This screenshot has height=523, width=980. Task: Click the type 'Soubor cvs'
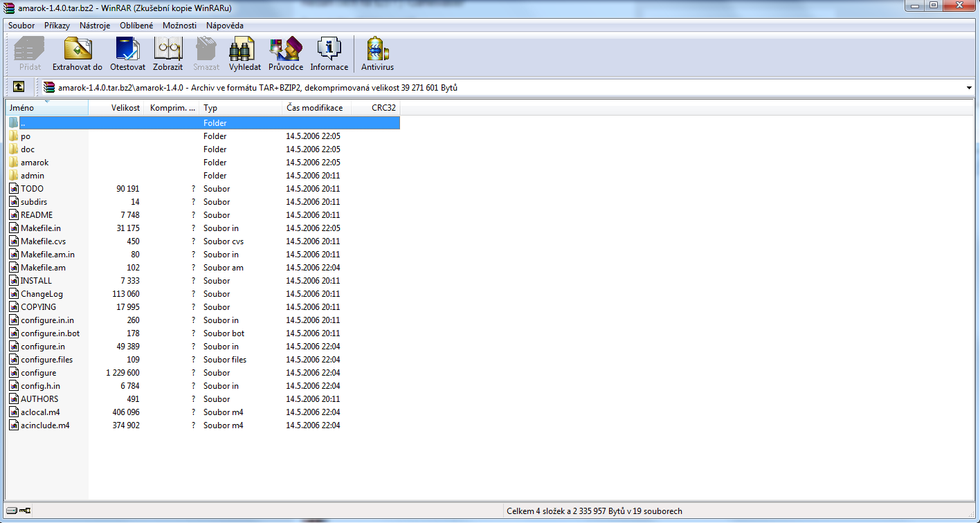pos(224,241)
